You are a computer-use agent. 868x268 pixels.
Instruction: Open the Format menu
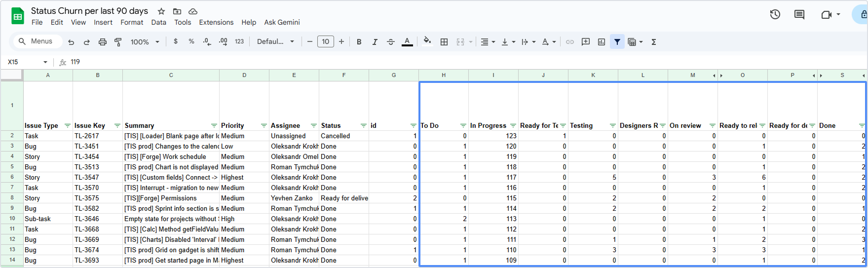pos(132,22)
